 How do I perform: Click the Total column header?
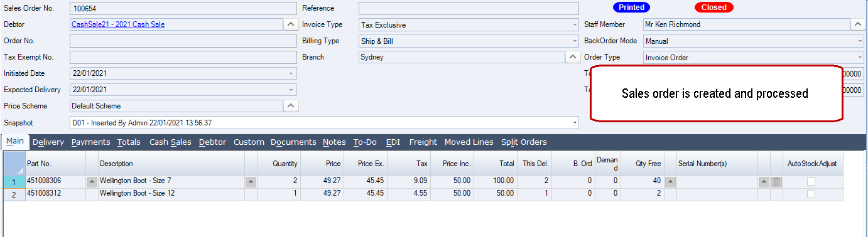[x=495, y=164]
